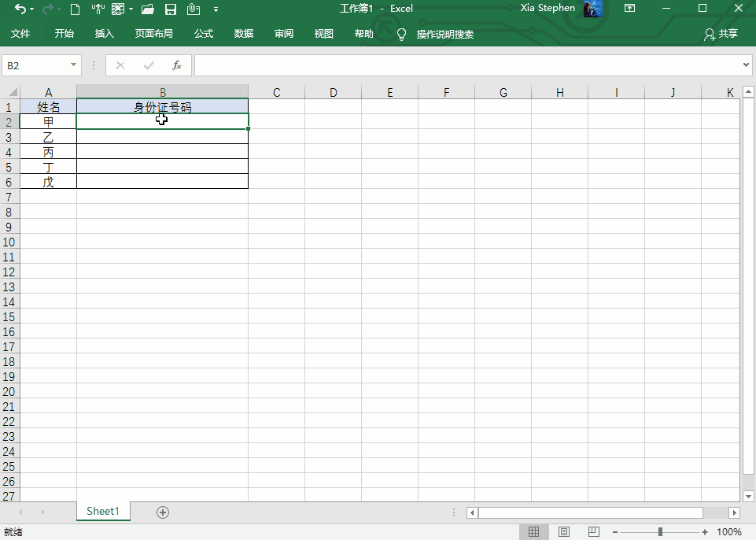
Task: Open Customize Quick Access Toolbar dropdown
Action: tap(216, 9)
